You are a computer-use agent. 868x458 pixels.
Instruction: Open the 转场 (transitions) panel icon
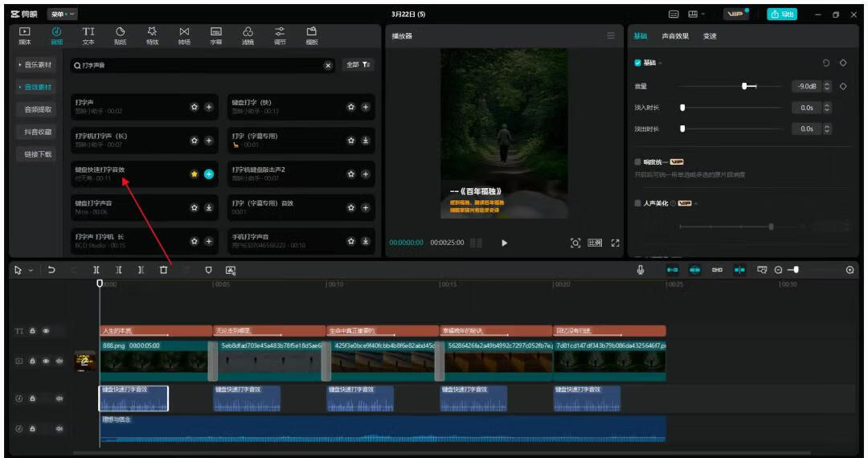click(x=184, y=35)
